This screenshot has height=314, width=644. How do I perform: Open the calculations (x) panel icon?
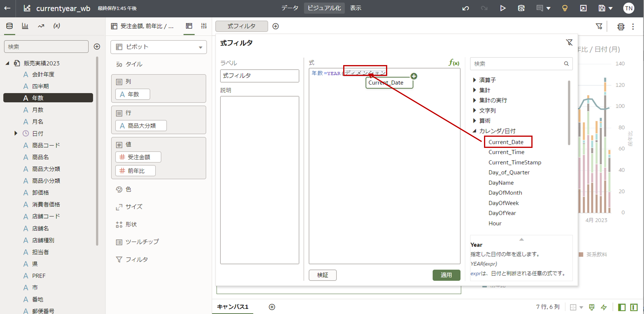[57, 26]
